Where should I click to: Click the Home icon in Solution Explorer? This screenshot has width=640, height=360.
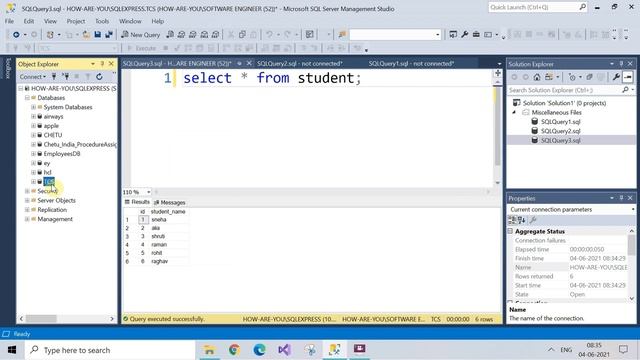pos(537,77)
